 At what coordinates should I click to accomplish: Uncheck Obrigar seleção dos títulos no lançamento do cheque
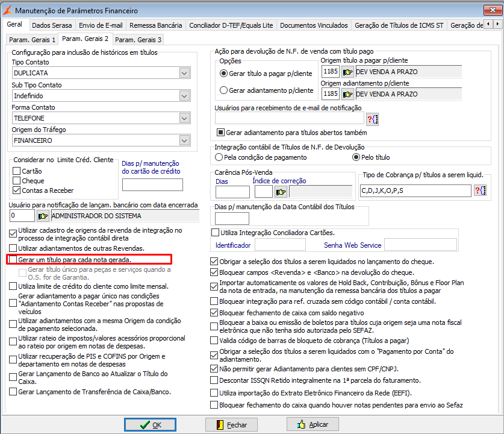(x=214, y=261)
